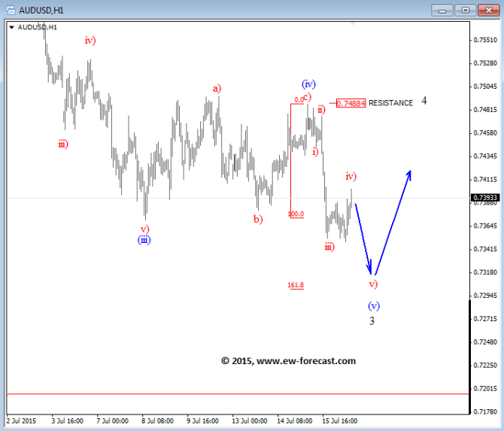This screenshot has height=431, width=504.
Task: Select the blue (v) wave label
Action: point(374,305)
